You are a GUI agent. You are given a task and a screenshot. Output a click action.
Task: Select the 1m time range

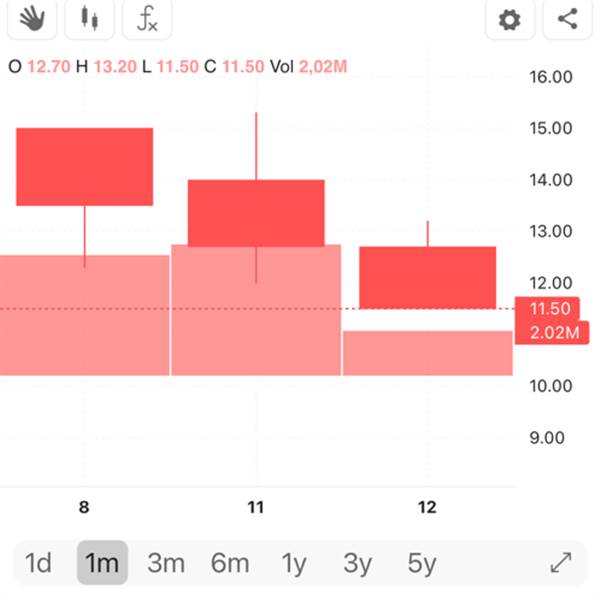click(x=102, y=563)
